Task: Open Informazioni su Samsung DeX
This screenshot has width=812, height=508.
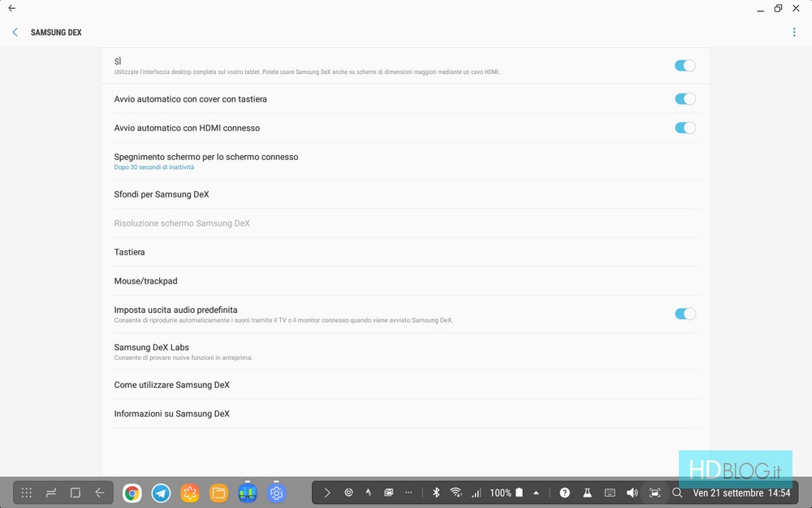Action: click(405, 414)
